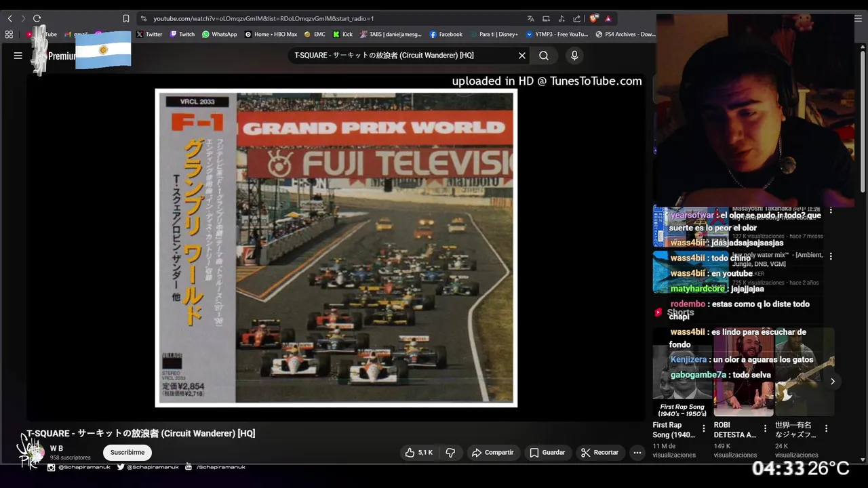Screen dimensions: 868x488
Task: Open Twitter bookmark
Action: coord(149,34)
